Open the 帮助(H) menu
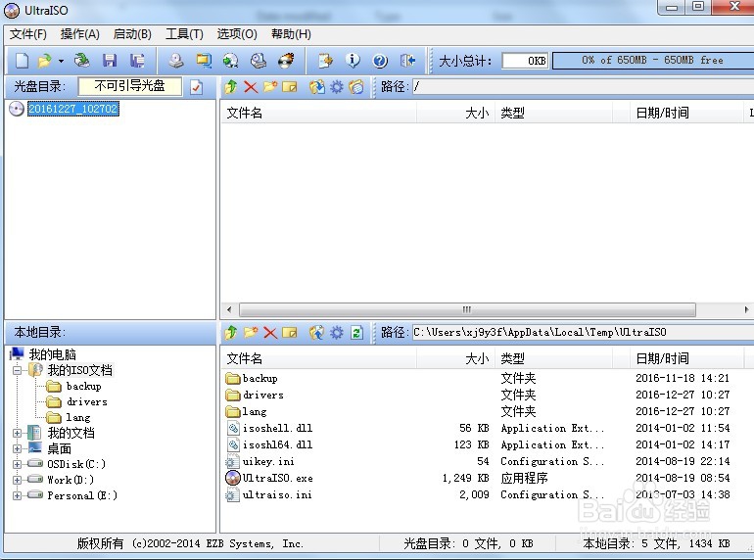Viewport: 754px width, 560px height. (291, 34)
